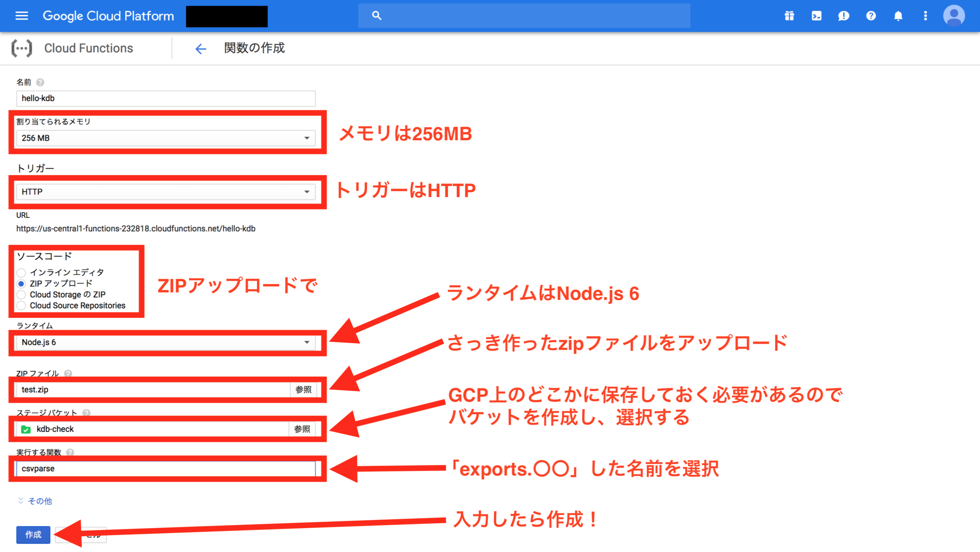Click the Cloud Functions logo icon
The width and height of the screenshot is (980, 552).
[22, 48]
